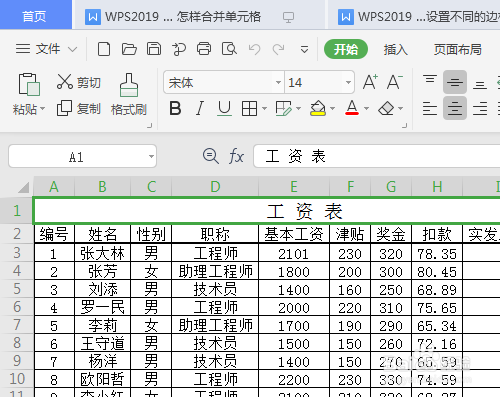Click Copy (复制)
500x397 pixels.
pyautogui.click(x=79, y=109)
